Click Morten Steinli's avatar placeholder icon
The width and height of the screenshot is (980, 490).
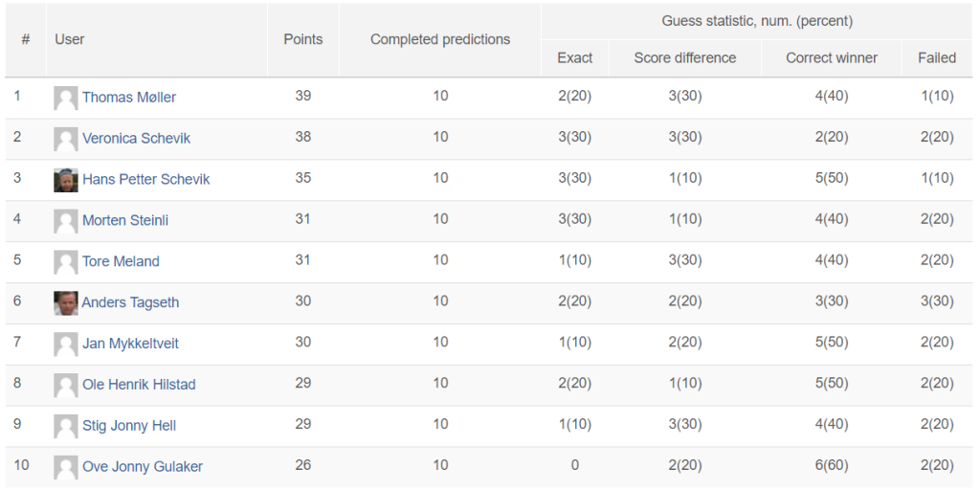click(x=66, y=221)
